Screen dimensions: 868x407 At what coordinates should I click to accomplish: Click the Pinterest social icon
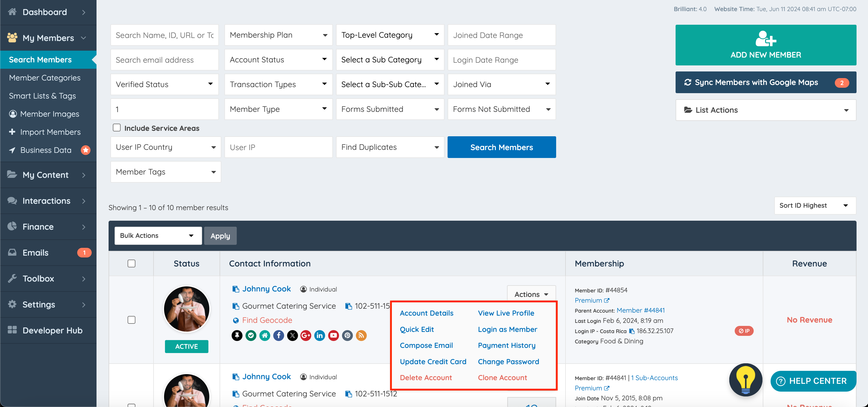[347, 335]
